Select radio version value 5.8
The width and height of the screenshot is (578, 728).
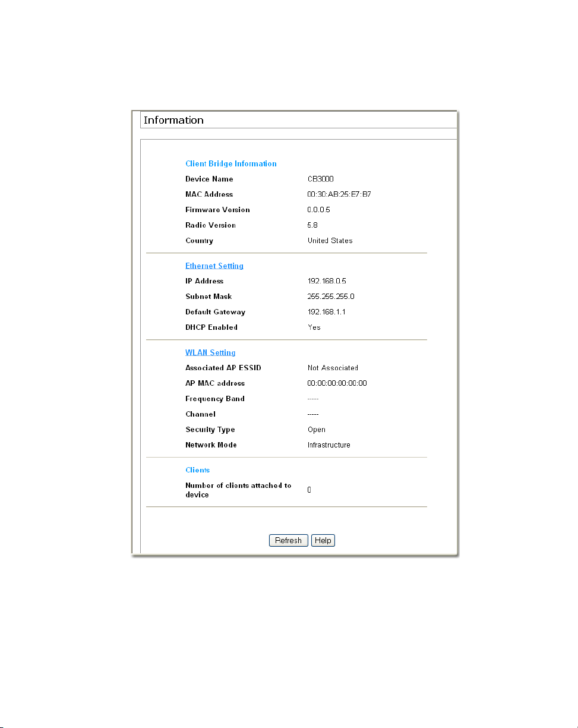point(313,225)
